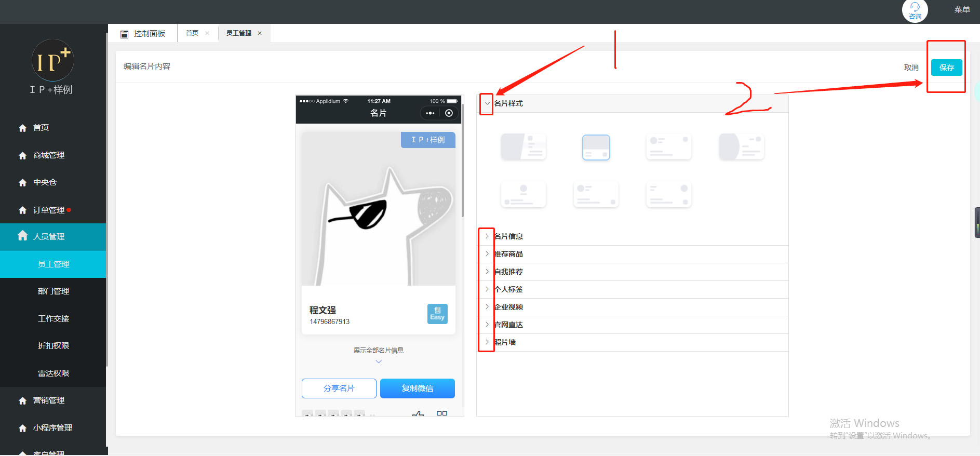980x456 pixels.
Task: Collapse the 名片样式 section
Action: (487, 103)
